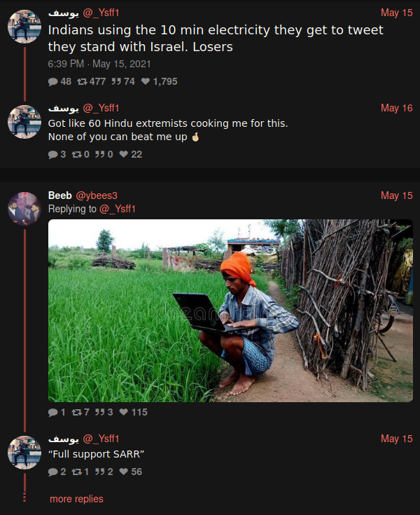
Task: Open Beeb's May 15 tweet date link
Action: coord(396,195)
